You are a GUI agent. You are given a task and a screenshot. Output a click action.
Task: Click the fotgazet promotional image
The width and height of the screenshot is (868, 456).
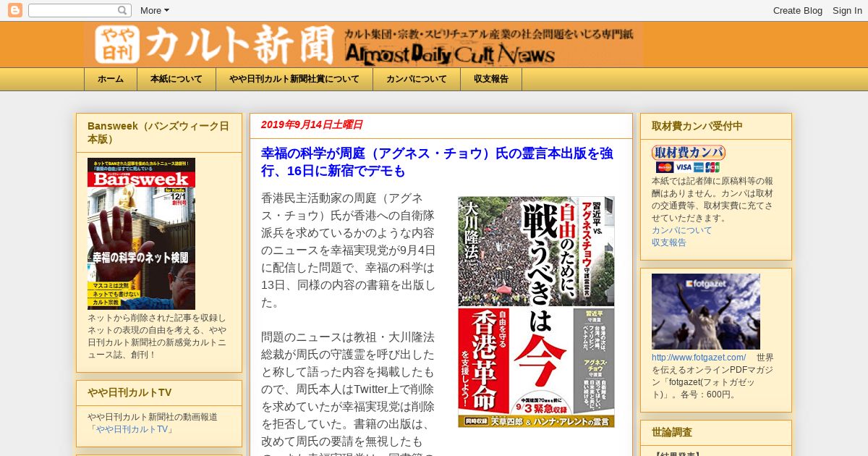tap(706, 311)
